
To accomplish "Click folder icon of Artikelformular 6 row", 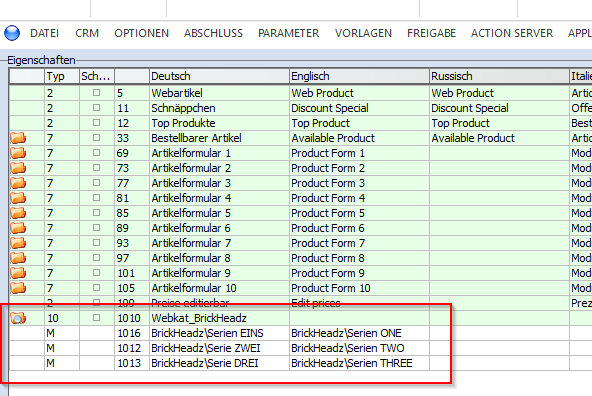I will pyautogui.click(x=18, y=228).
